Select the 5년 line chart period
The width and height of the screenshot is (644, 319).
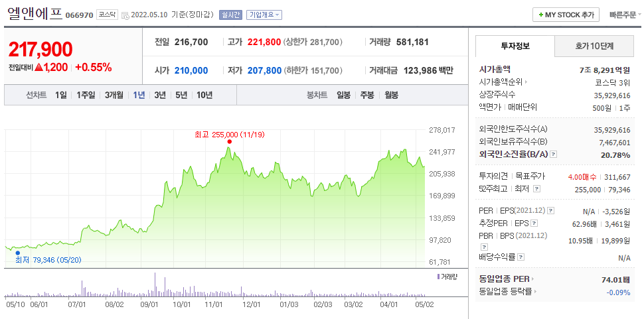pyautogui.click(x=181, y=95)
